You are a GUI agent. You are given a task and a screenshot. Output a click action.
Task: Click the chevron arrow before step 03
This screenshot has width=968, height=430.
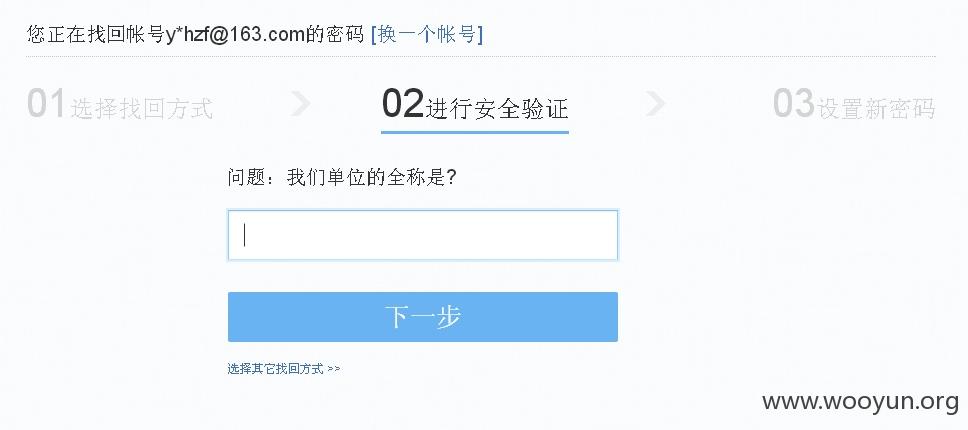[655, 104]
